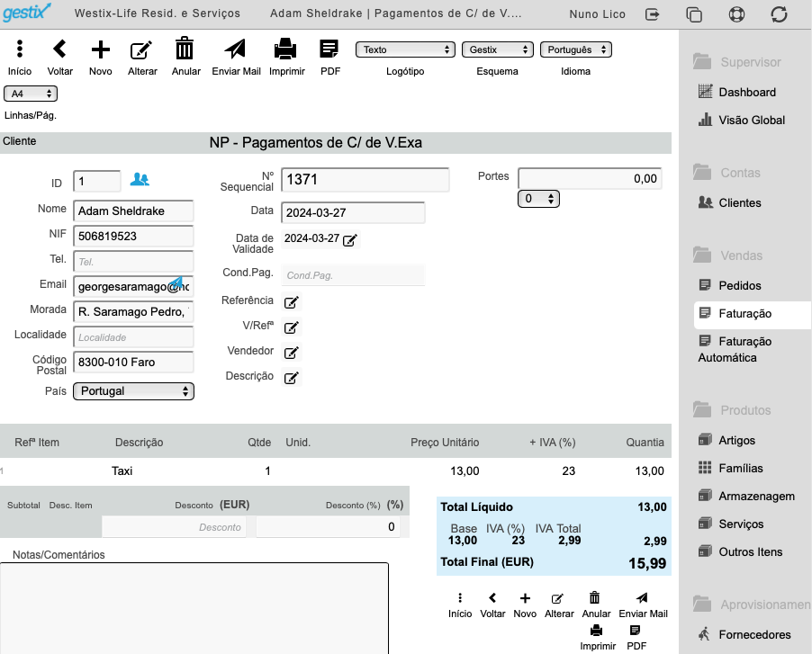Click the Nuno Lico user name

coord(597,14)
